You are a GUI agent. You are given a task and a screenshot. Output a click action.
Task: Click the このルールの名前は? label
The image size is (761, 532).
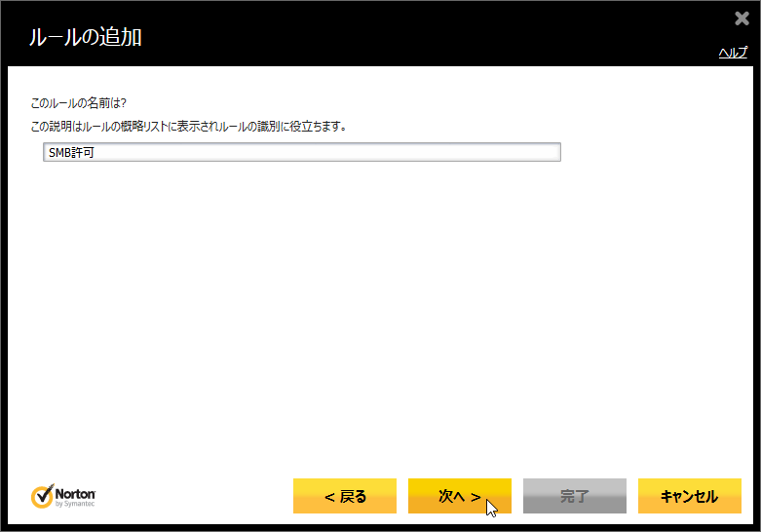tap(80, 103)
